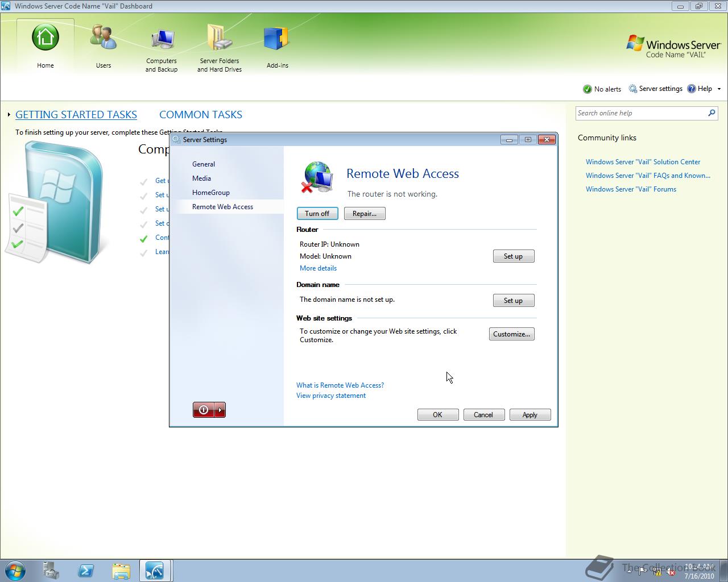Click the Dashboard title bar app icon
This screenshot has height=582, width=728.
(6, 6)
